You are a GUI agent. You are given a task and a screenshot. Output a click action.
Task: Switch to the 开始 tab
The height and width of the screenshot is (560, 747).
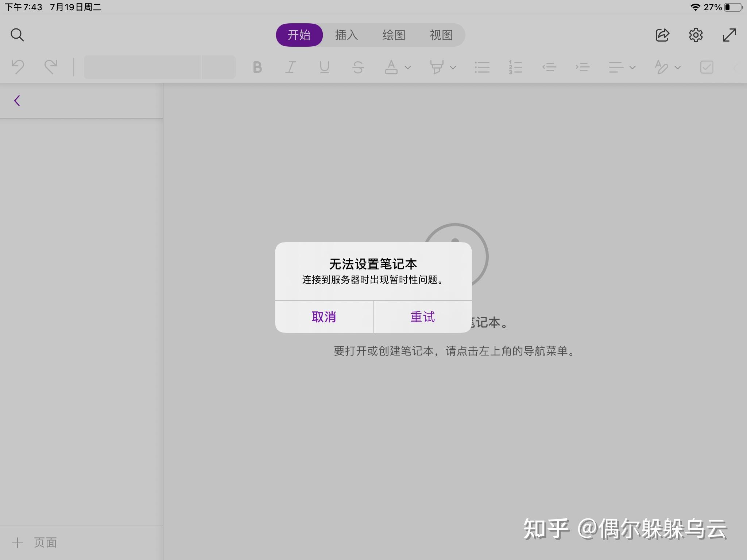[299, 35]
